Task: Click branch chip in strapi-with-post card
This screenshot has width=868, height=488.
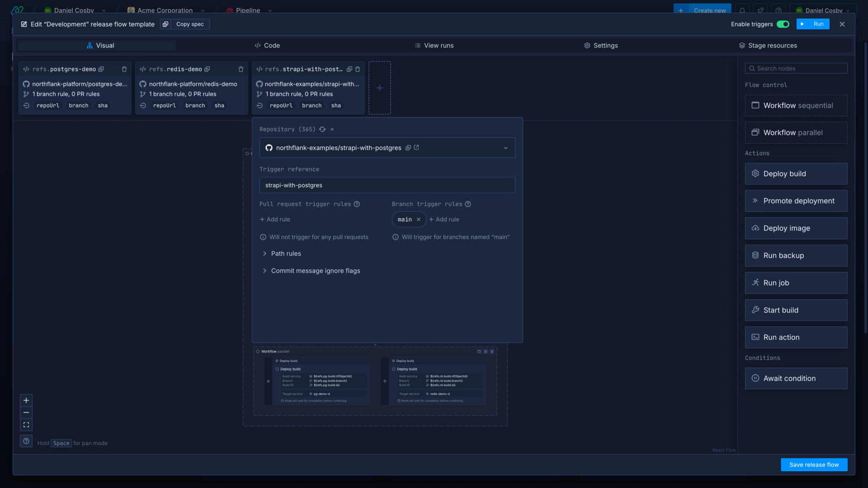Action: click(x=312, y=106)
